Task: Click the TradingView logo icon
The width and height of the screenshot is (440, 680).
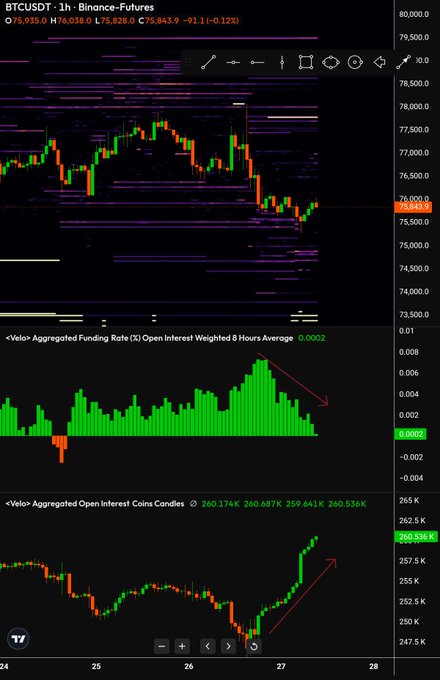Action: click(18, 639)
